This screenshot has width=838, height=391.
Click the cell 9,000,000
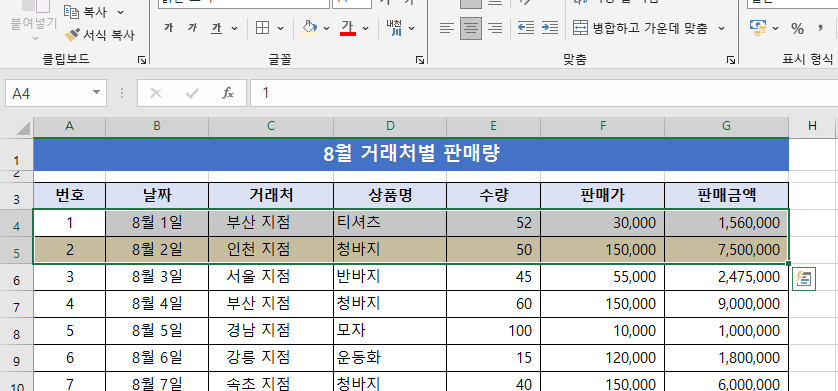point(726,304)
